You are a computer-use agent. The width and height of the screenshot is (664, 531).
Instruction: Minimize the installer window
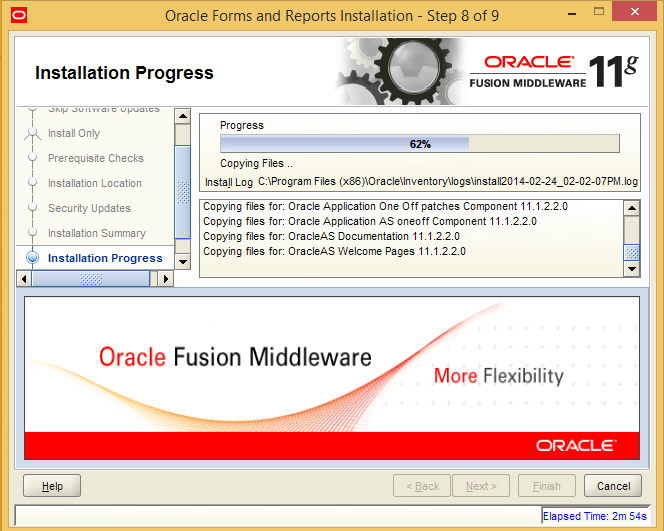(572, 13)
